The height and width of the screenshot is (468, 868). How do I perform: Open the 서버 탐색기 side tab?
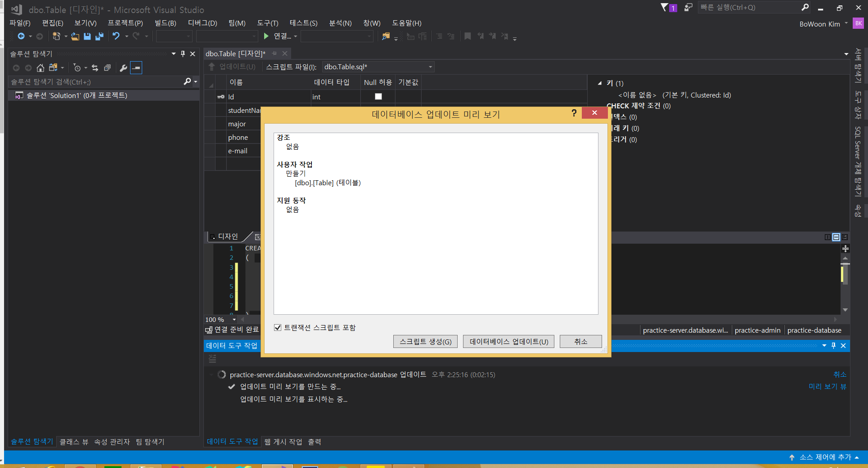858,65
